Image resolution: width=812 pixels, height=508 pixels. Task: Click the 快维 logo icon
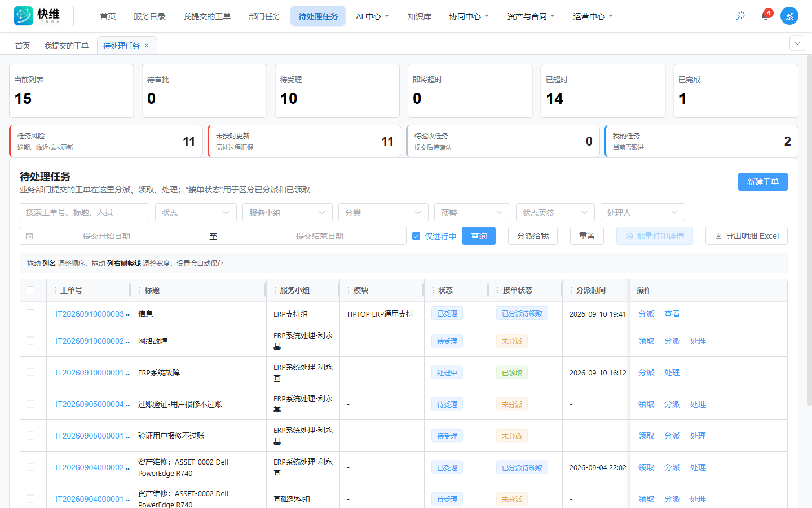pyautogui.click(x=24, y=16)
